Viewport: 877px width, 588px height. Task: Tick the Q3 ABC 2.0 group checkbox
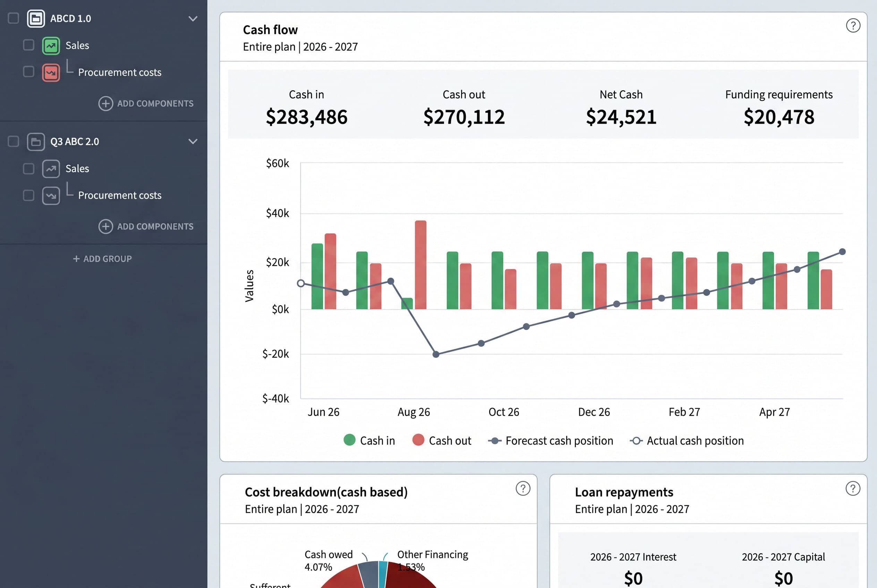[x=14, y=141]
